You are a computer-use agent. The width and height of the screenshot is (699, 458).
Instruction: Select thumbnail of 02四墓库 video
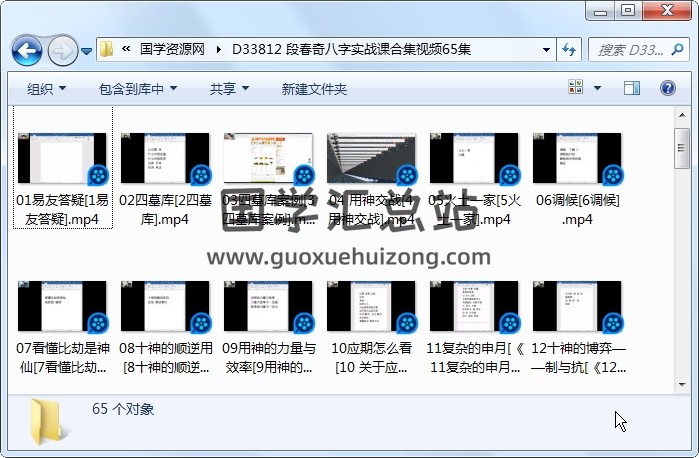(165, 158)
